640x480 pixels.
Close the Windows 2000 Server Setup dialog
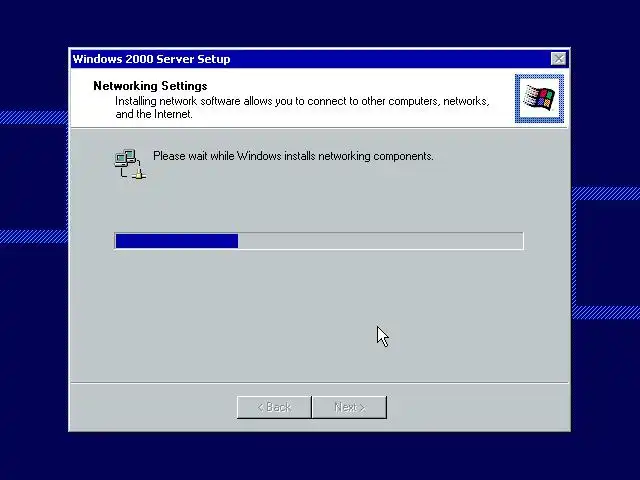coord(558,59)
